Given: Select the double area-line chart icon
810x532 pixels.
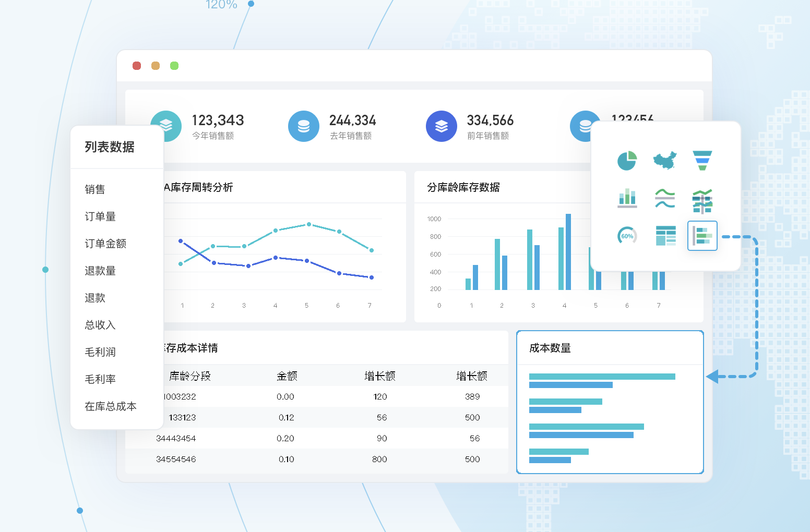Looking at the screenshot, I should click(x=664, y=199).
